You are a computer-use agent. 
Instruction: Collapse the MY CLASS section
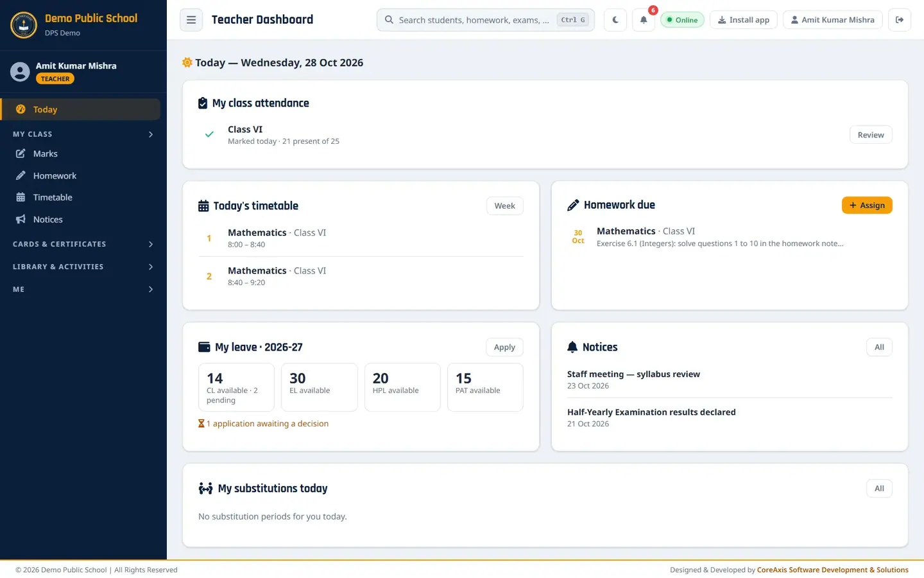pos(83,134)
